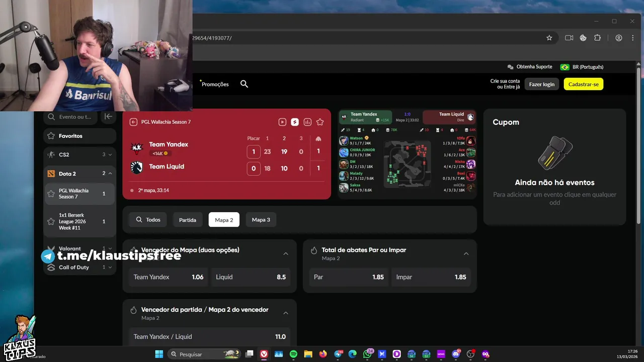Open Vivaldi browser from the taskbar
The image size is (644, 362).
(264, 354)
